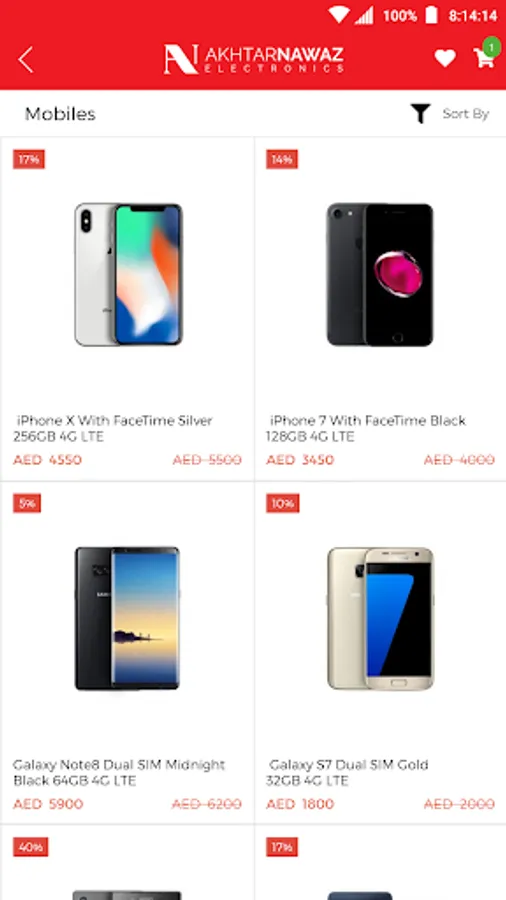Select Galaxy S7 Dual SIM Gold title

(x=347, y=773)
